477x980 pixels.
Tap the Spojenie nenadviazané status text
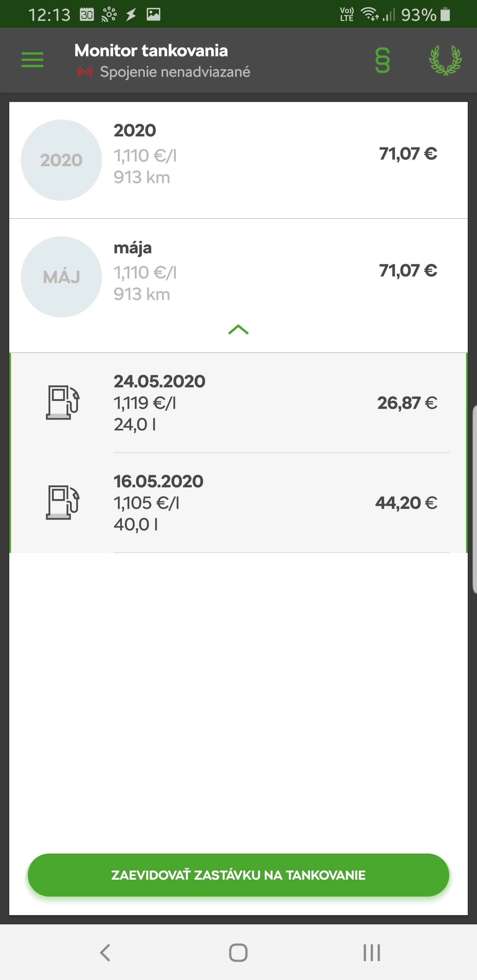(175, 72)
